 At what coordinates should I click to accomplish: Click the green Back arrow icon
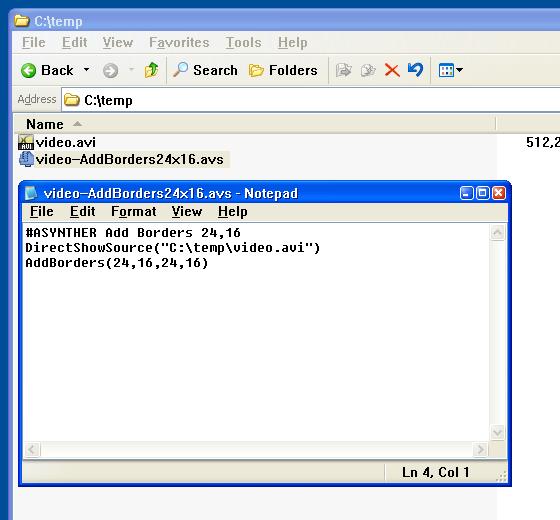[x=28, y=70]
